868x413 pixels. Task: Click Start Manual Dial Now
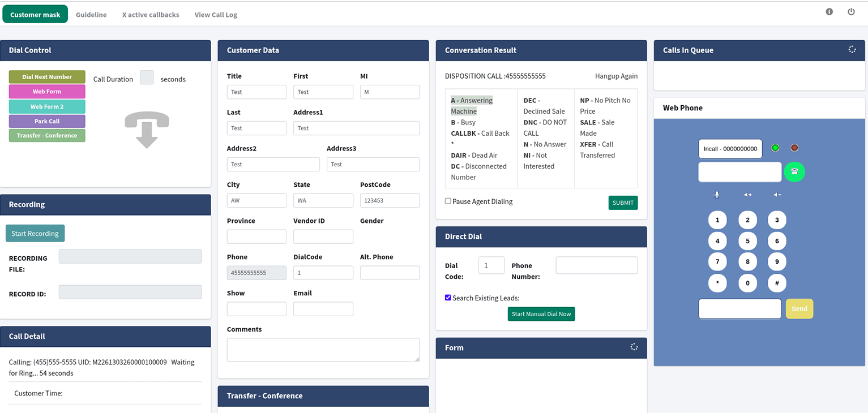coord(541,314)
